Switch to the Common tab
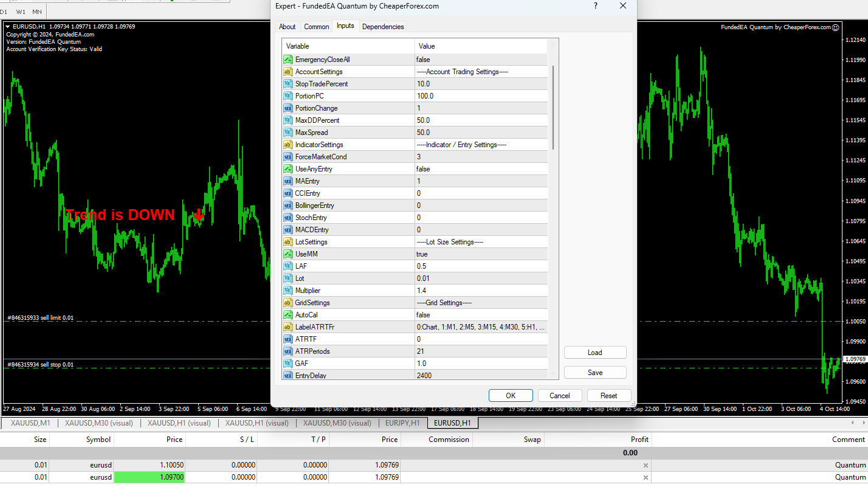 [317, 27]
